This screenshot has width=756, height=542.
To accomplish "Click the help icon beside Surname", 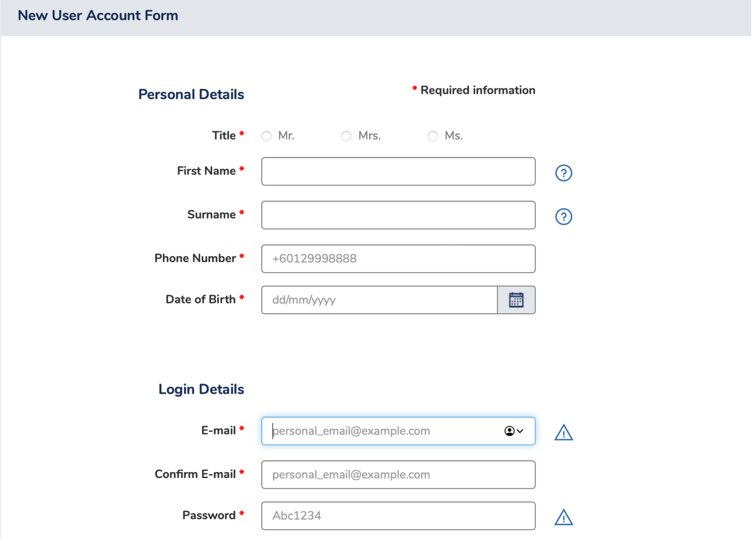I will 563,216.
